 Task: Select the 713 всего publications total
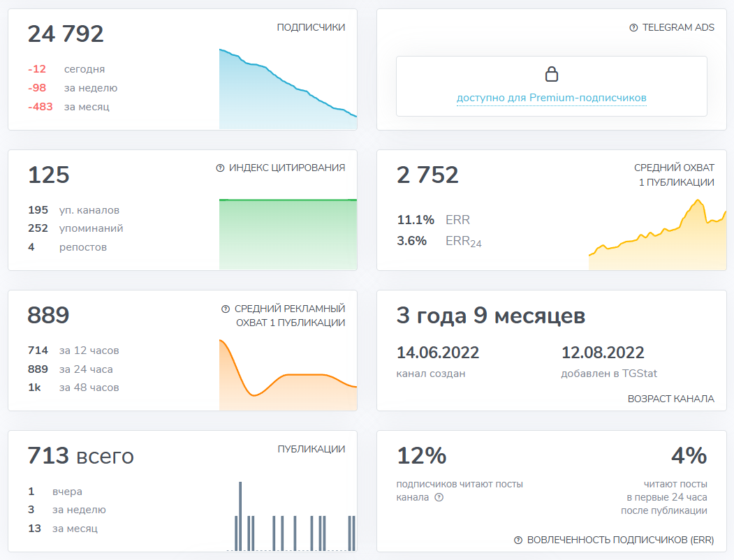coord(80,456)
